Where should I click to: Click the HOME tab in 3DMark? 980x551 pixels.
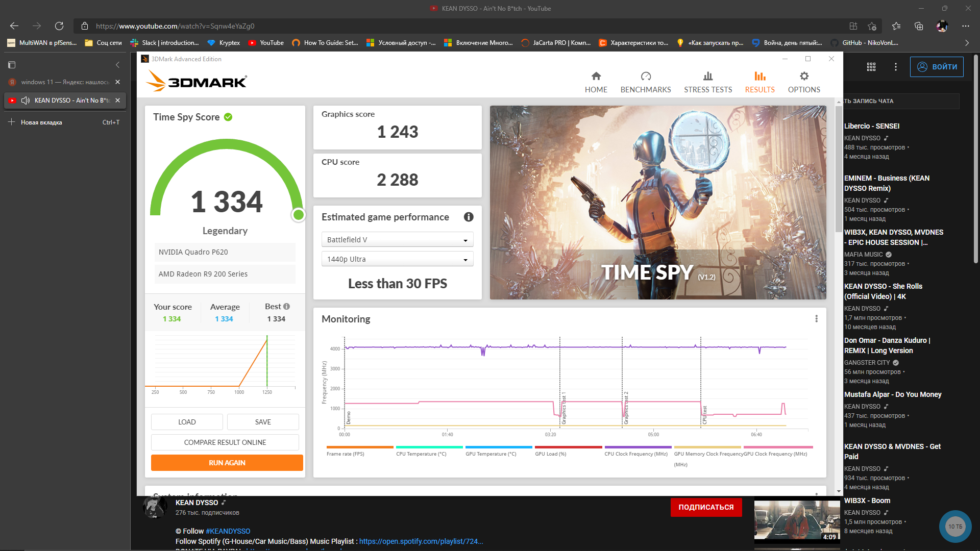pyautogui.click(x=596, y=81)
